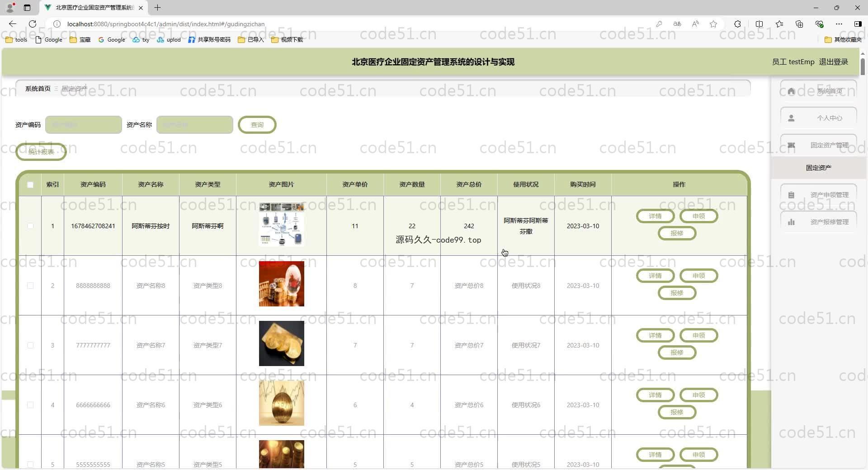This screenshot has height=470, width=868.
Task: Click the page vertical scrollbar
Action: [863, 67]
